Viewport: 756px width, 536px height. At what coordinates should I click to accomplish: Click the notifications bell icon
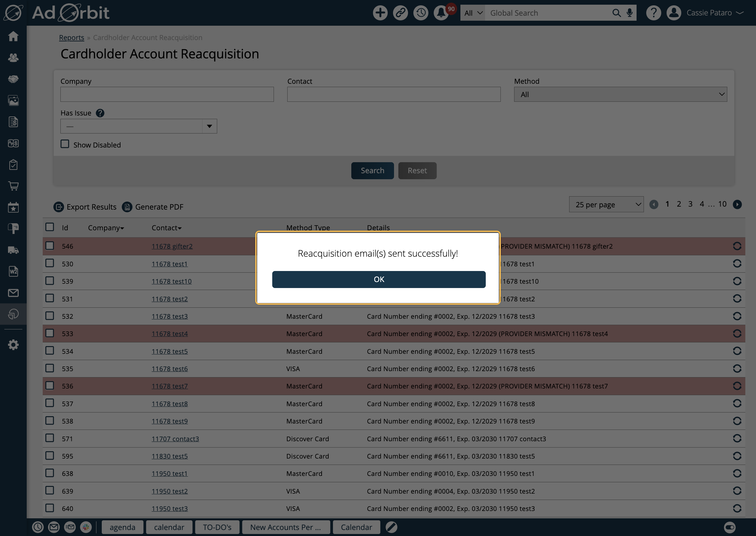point(441,13)
